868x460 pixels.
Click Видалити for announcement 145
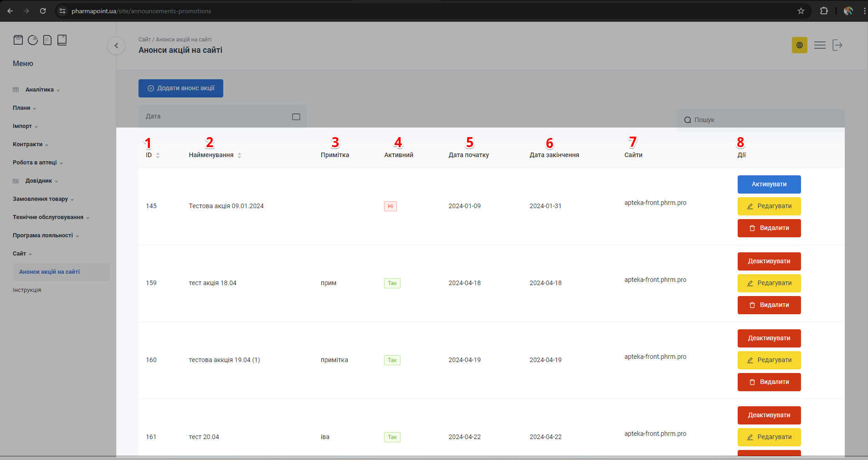pyautogui.click(x=769, y=228)
